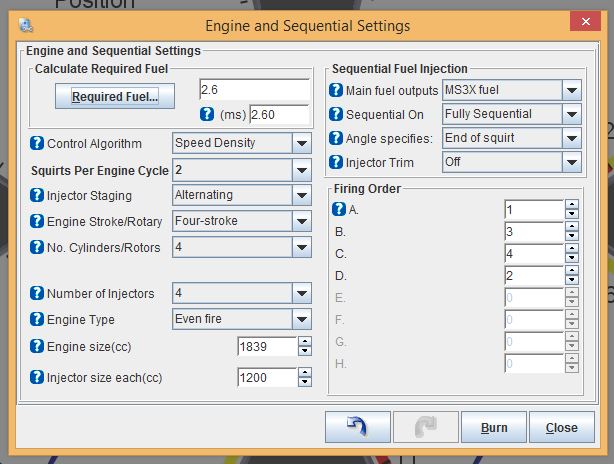
Task: Click the Burn button
Action: [x=494, y=427]
